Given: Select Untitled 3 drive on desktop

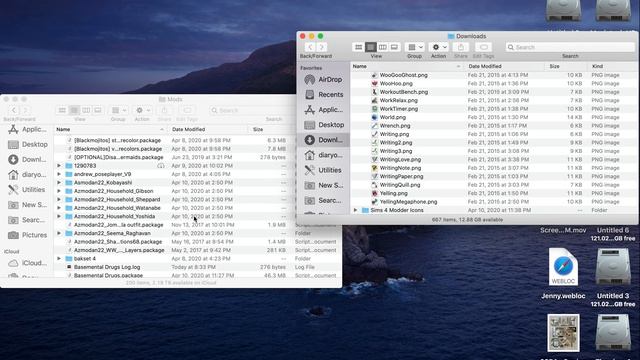Looking at the screenshot, I should [613, 267].
